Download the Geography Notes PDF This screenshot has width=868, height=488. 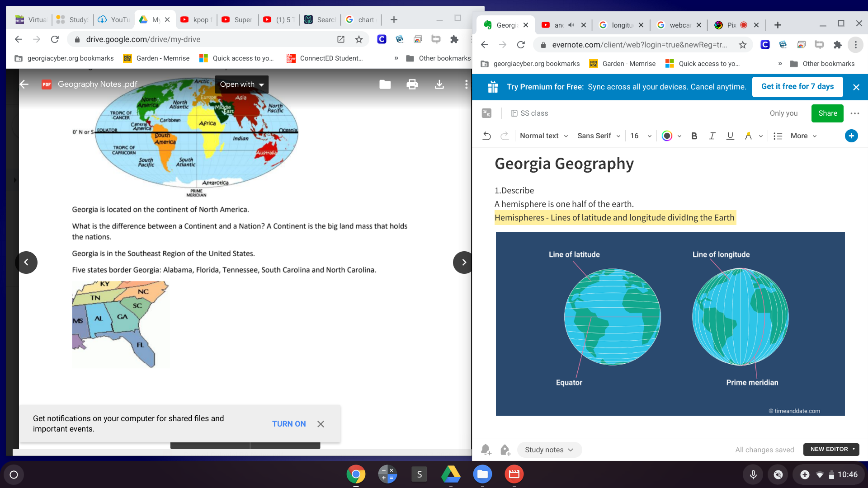click(439, 84)
